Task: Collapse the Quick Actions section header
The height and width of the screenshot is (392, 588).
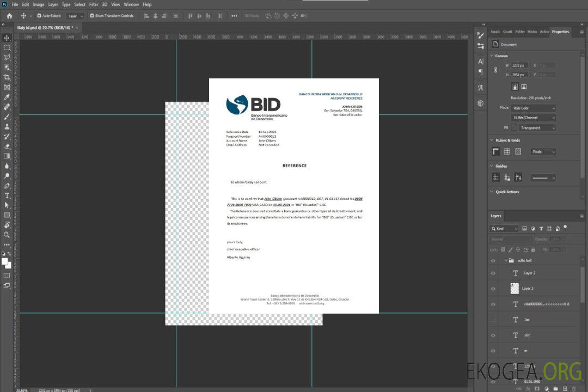Action: coord(492,192)
